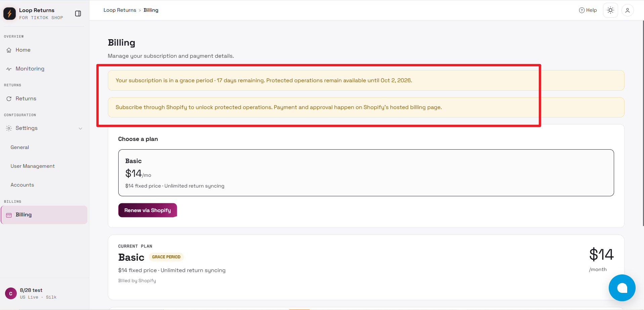
Task: Open User Management settings
Action: coord(33,166)
